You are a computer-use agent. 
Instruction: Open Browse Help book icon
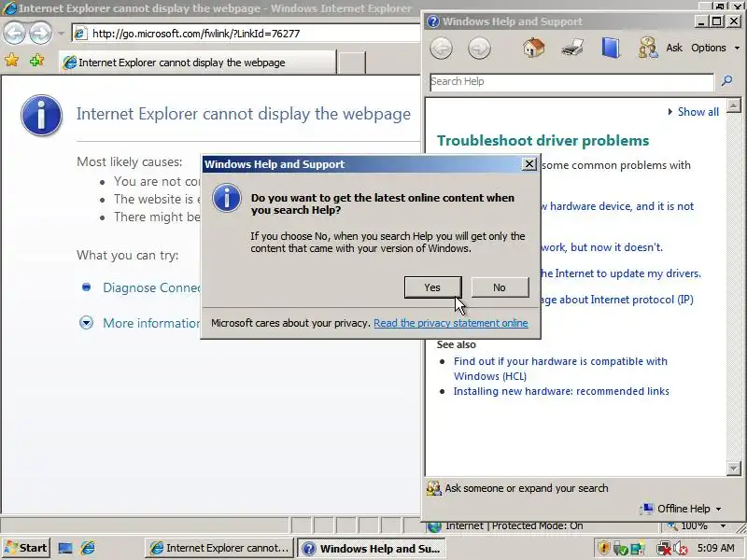(611, 48)
